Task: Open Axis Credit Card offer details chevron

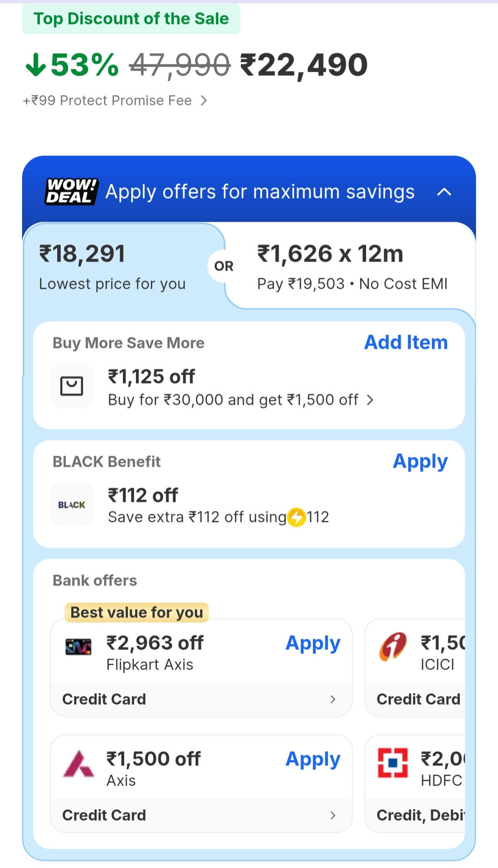Action: (333, 815)
